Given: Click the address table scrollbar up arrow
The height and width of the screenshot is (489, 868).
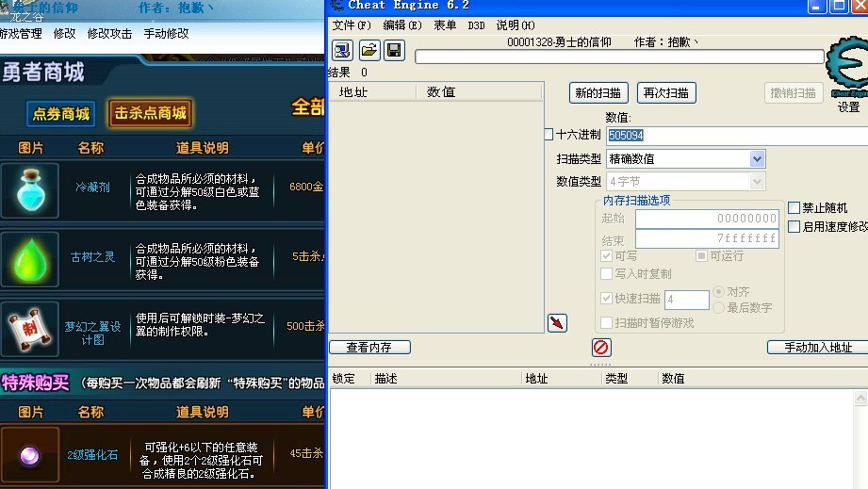Looking at the screenshot, I should pos(860,398).
